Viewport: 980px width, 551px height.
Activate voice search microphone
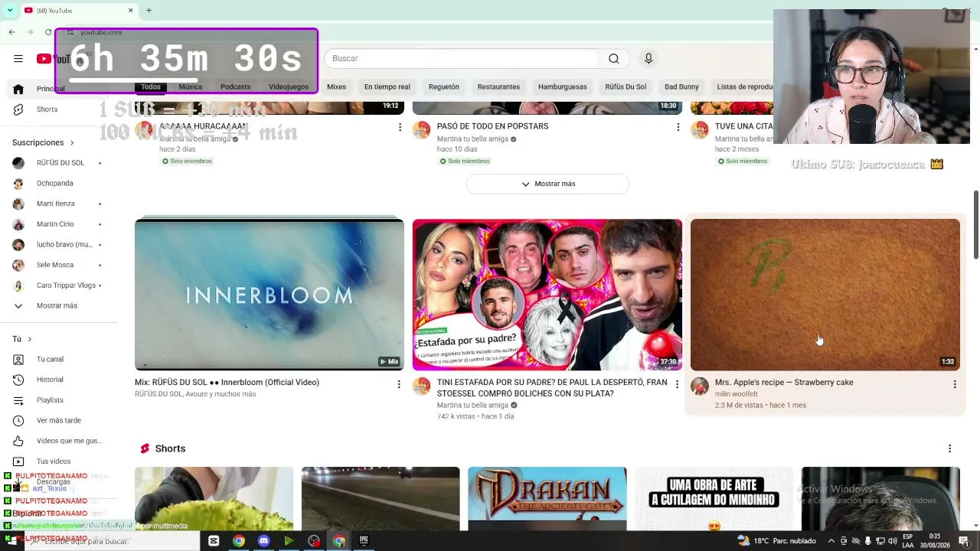coord(648,58)
